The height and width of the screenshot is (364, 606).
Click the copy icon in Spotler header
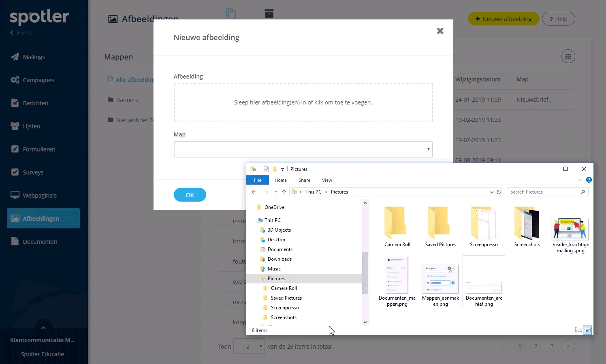coord(230,13)
